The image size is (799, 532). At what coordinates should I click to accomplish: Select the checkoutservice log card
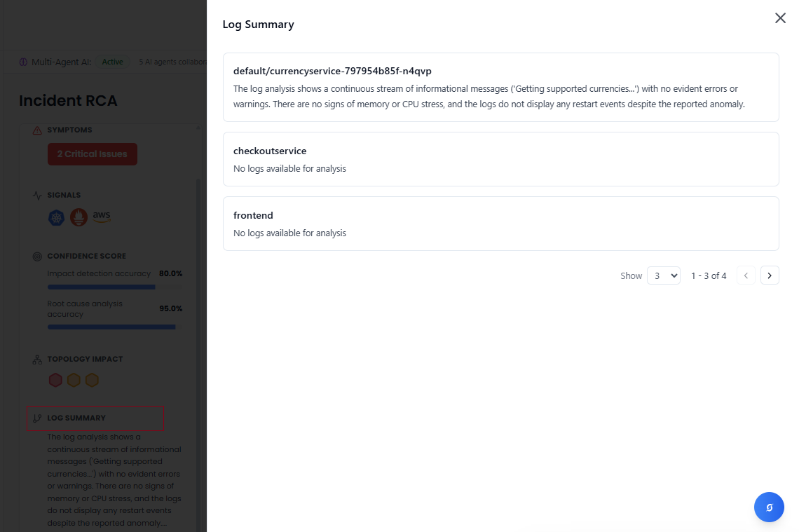pyautogui.click(x=500, y=159)
